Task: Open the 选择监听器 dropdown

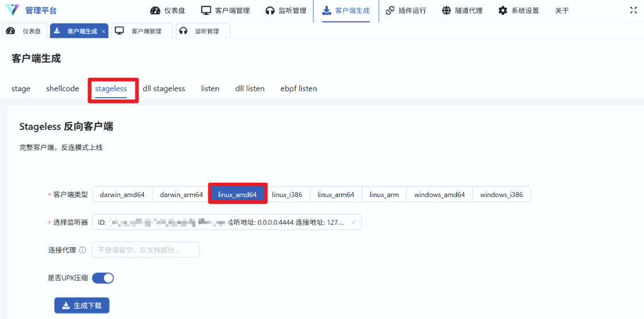Action: [x=227, y=222]
